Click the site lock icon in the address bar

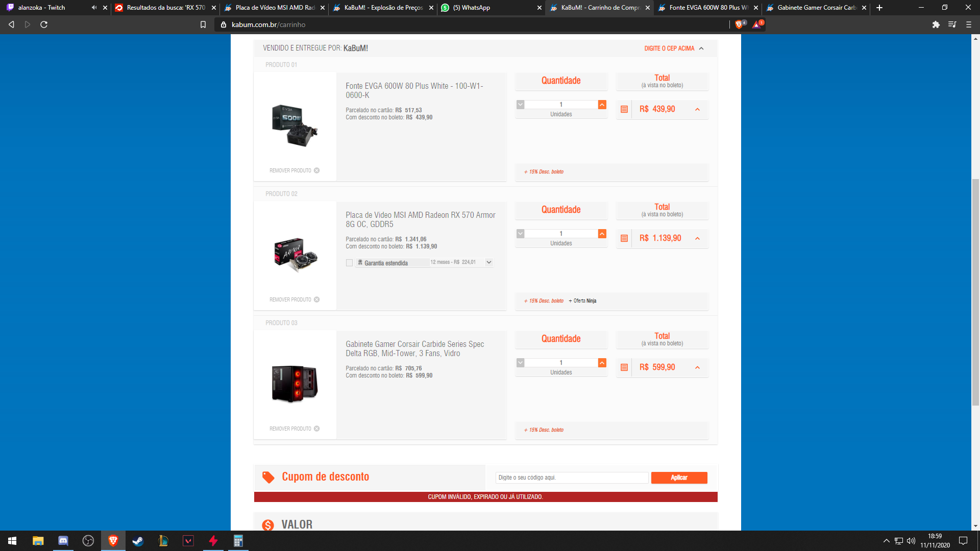[224, 24]
